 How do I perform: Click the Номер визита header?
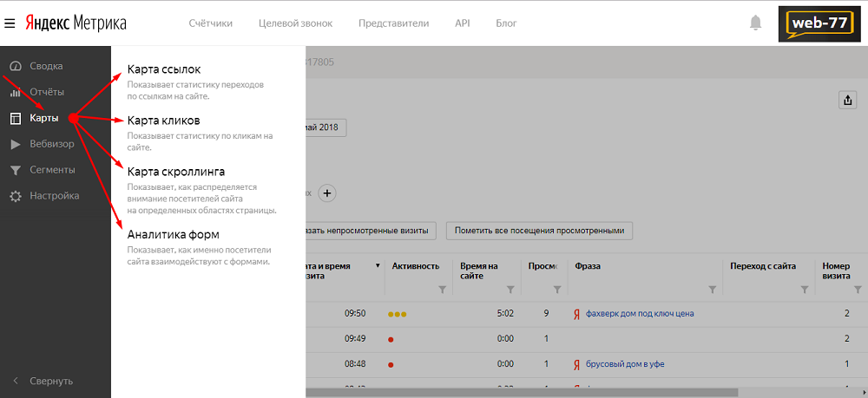tap(836, 271)
